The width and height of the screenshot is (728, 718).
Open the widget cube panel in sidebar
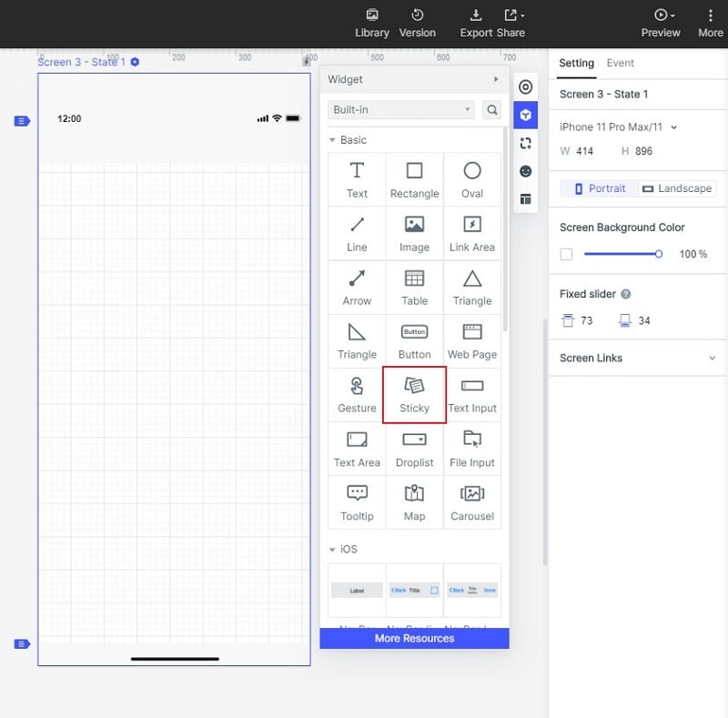pyautogui.click(x=525, y=116)
